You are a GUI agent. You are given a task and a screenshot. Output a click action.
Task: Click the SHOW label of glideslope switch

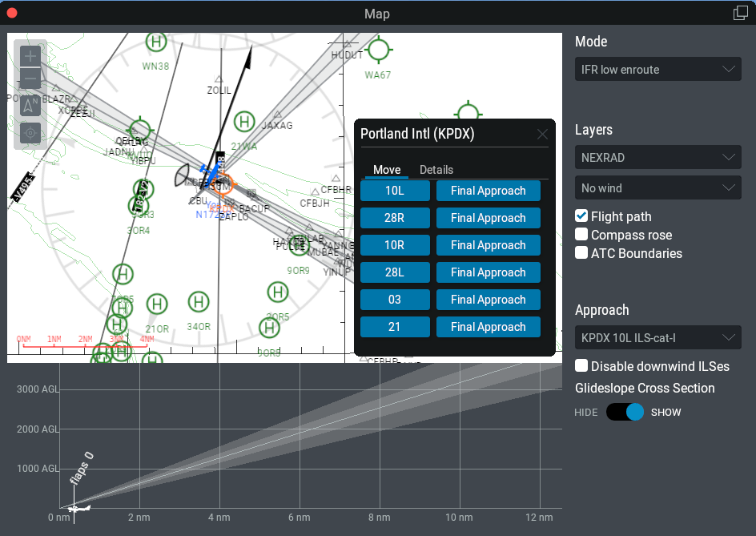666,413
